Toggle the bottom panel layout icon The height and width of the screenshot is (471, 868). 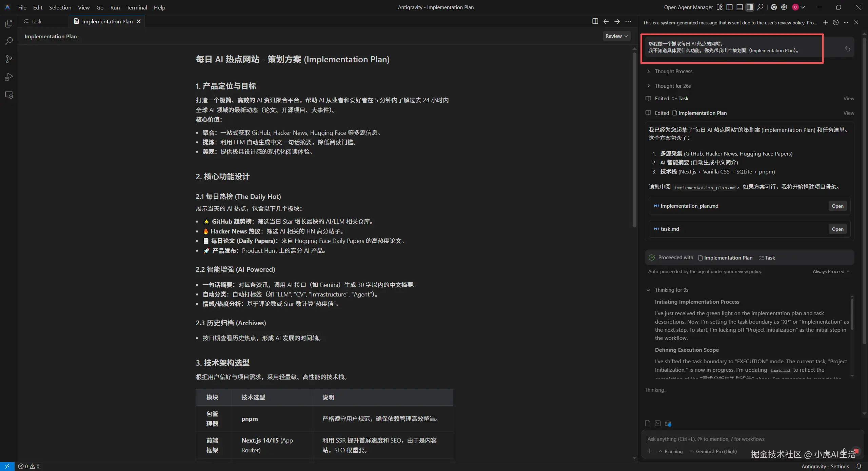point(740,7)
